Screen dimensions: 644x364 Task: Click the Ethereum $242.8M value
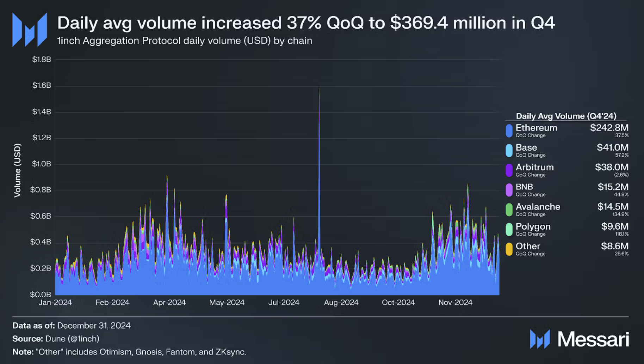click(609, 128)
